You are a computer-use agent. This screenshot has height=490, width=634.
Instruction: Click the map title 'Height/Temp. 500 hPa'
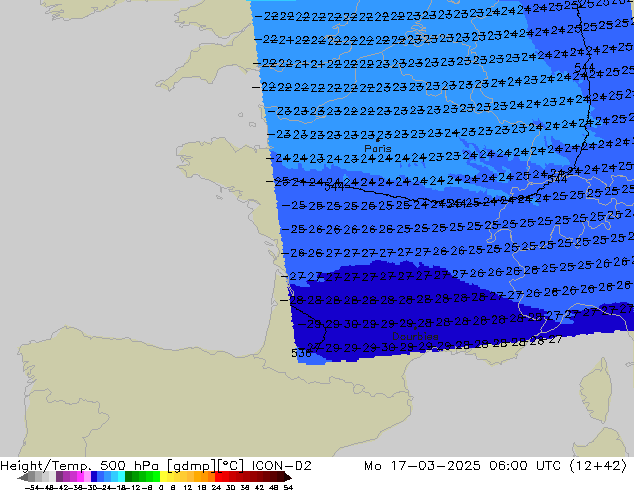tap(79, 466)
